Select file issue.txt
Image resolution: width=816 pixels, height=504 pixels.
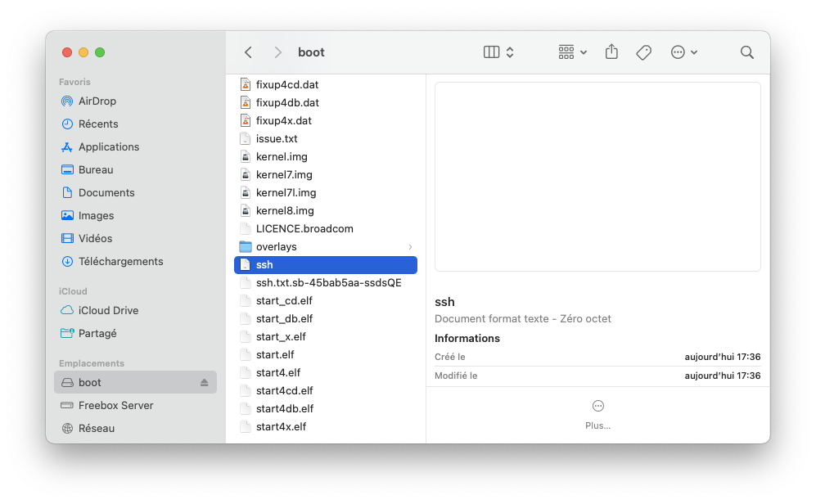point(326,138)
